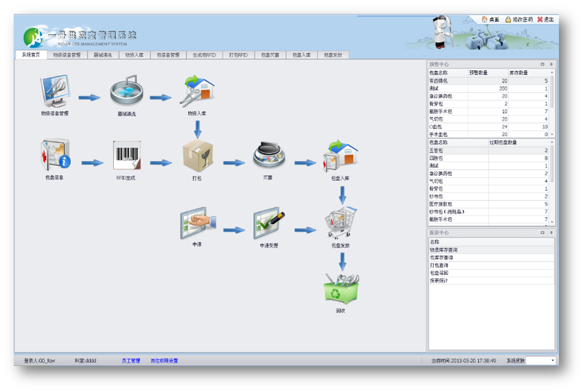Click the 预警中心 table scrollbar down arrow

click(552, 134)
